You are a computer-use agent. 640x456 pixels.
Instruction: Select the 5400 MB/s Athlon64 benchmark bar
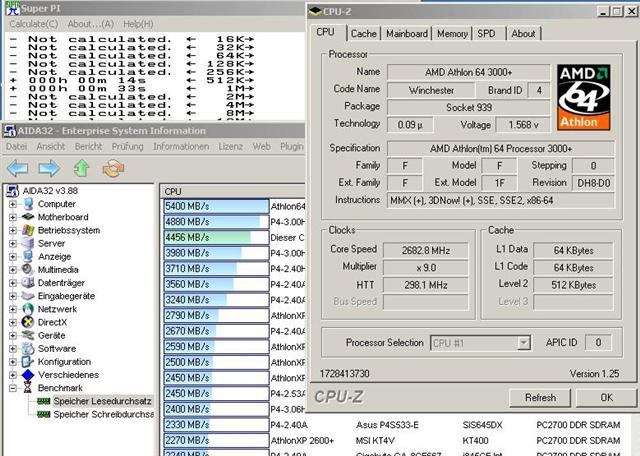(216, 206)
